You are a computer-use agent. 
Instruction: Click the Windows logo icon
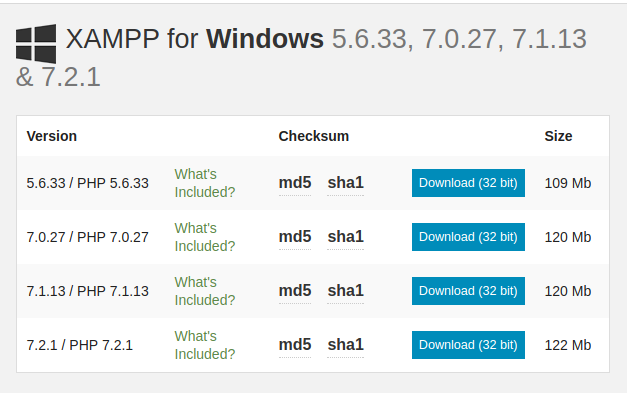click(36, 44)
